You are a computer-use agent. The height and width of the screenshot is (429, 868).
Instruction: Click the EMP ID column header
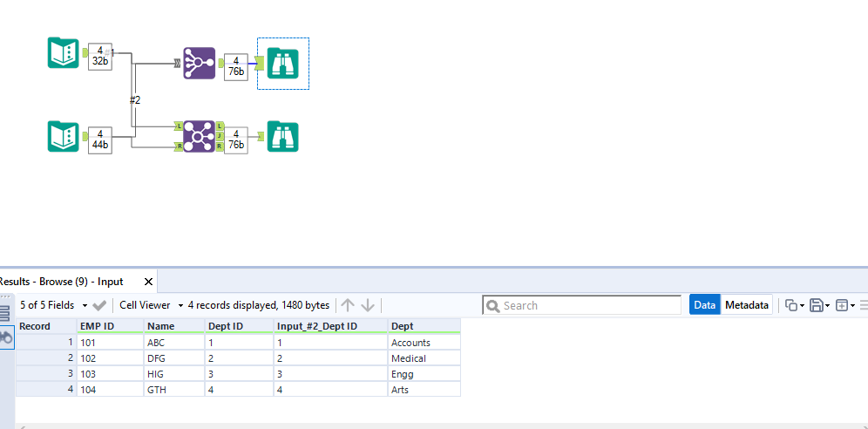pyautogui.click(x=110, y=326)
